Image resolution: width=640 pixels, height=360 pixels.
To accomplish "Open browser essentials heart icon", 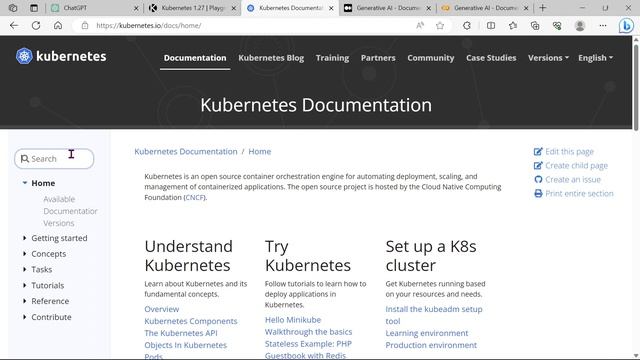I will 557,25.
